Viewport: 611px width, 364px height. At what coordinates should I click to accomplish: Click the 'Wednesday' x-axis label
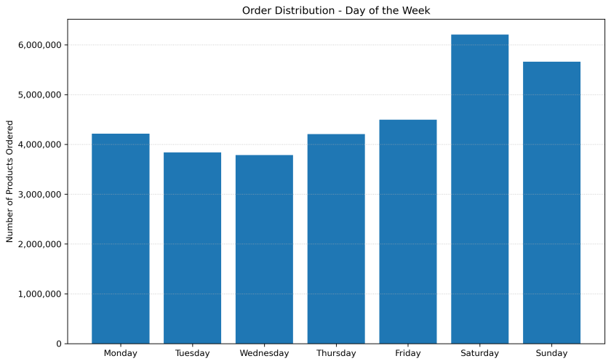[264, 354]
